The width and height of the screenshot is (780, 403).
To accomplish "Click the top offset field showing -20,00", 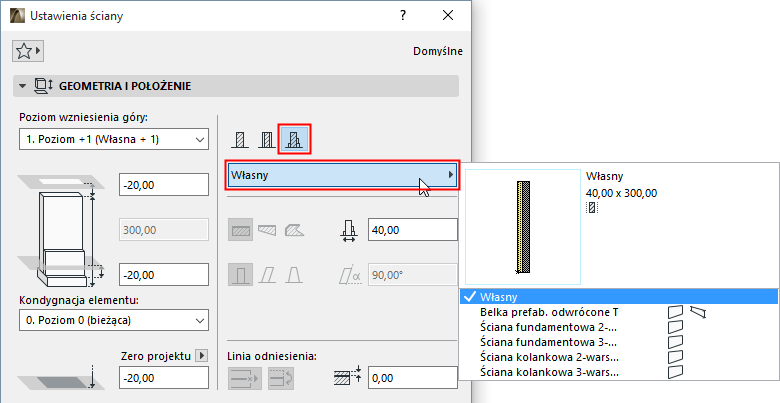I will coord(164,185).
